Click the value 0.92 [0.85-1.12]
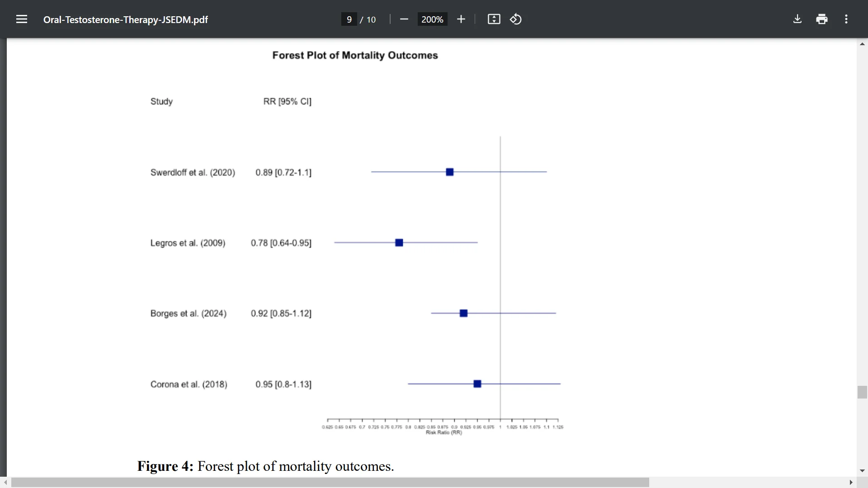The image size is (868, 488). tap(281, 313)
